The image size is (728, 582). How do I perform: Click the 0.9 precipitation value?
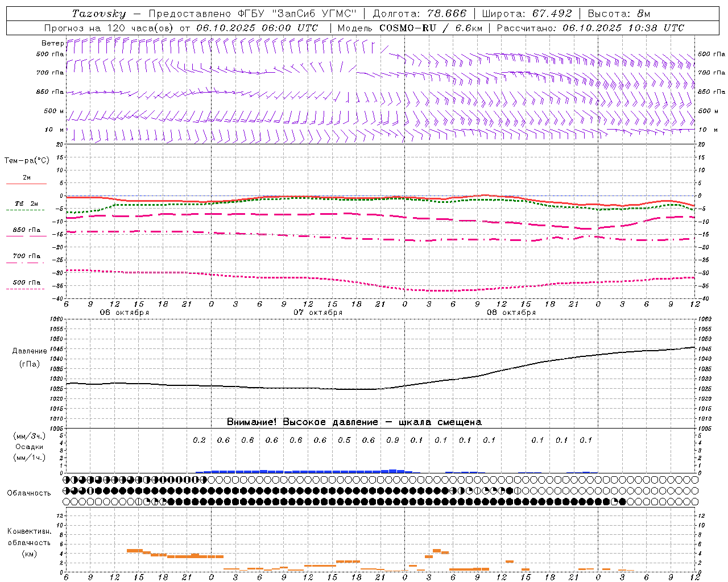(x=392, y=440)
